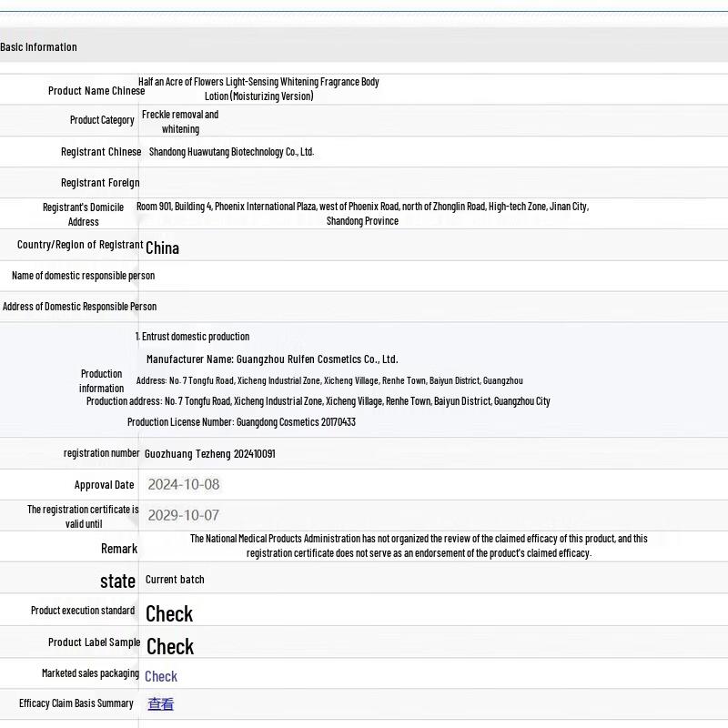Select the 'Registrant Foreign' label

coord(100,183)
